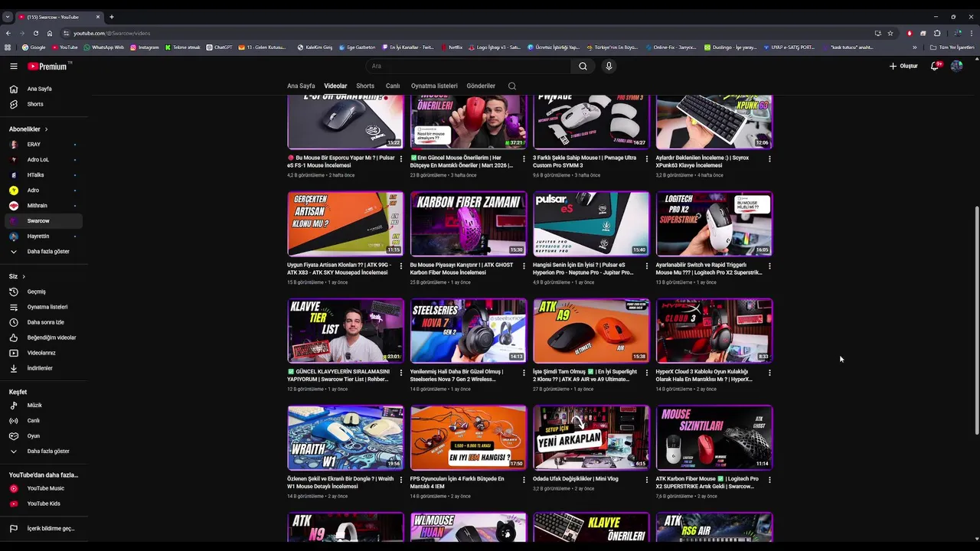The height and width of the screenshot is (551, 980).
Task: Click the browser address bar URL
Action: coord(112,33)
